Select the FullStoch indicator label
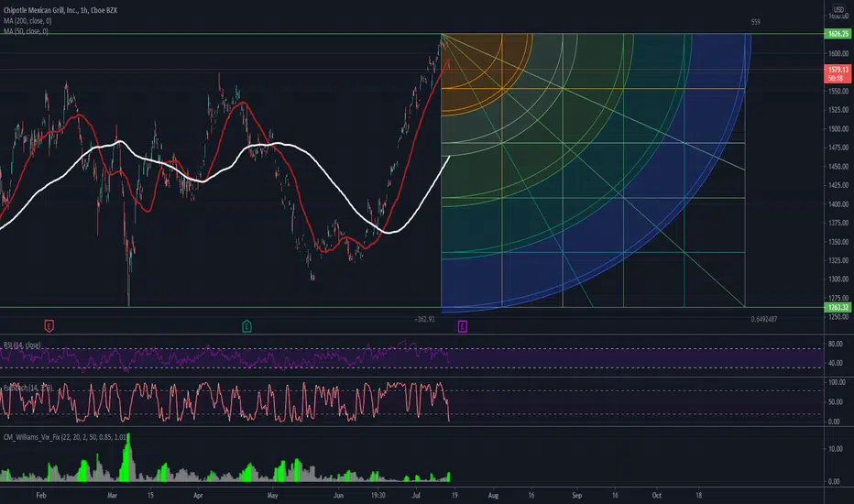This screenshot has height=504, width=854. coord(27,388)
